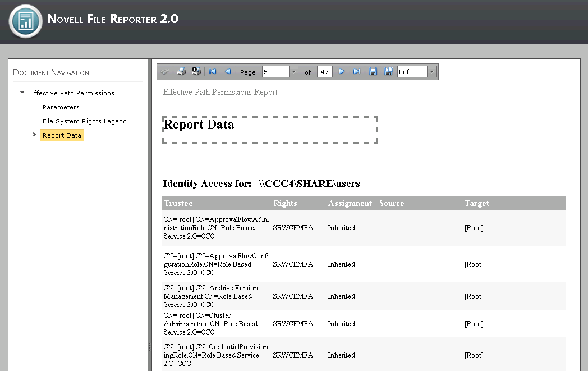Open the page number dropdown arrow
The image size is (588, 371).
tap(294, 72)
